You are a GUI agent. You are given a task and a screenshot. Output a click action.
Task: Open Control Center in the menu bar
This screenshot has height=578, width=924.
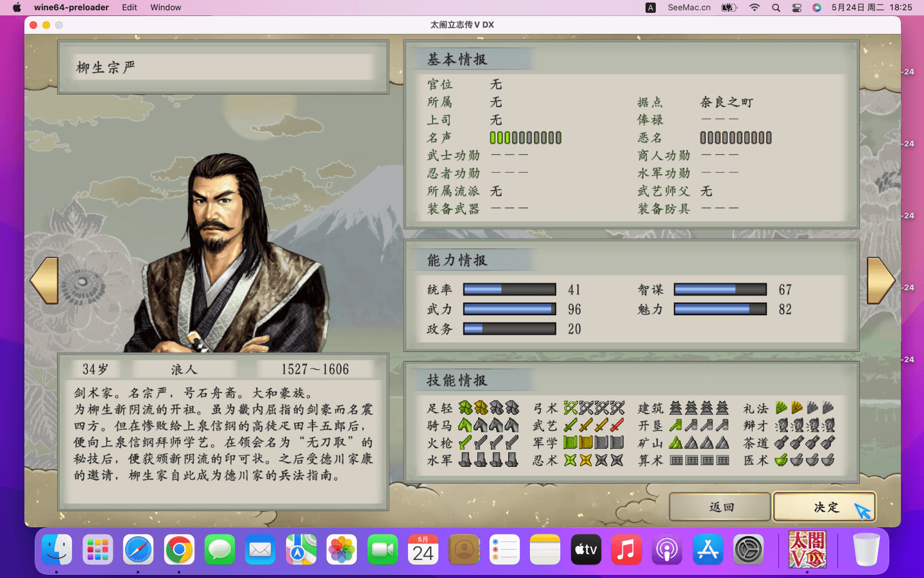[796, 8]
